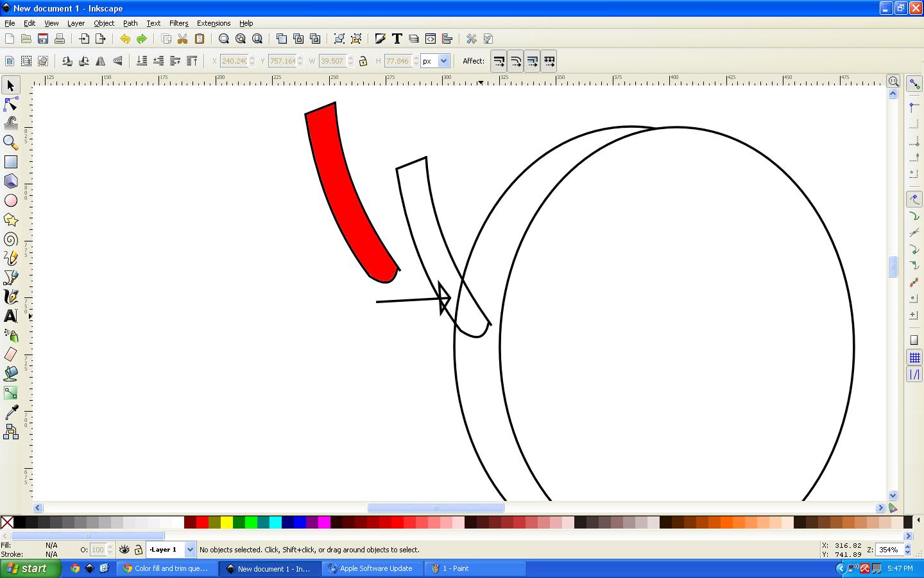Choose the Star and polygon tool

[x=11, y=220]
